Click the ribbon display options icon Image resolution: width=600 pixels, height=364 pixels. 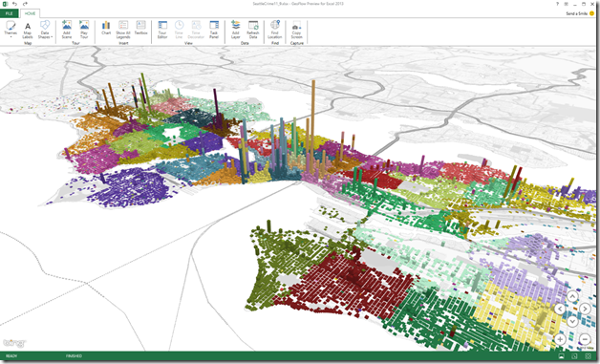[566, 4]
